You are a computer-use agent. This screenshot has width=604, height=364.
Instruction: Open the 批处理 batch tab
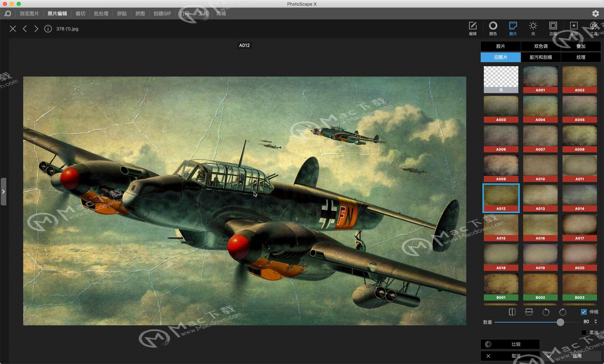(x=101, y=13)
